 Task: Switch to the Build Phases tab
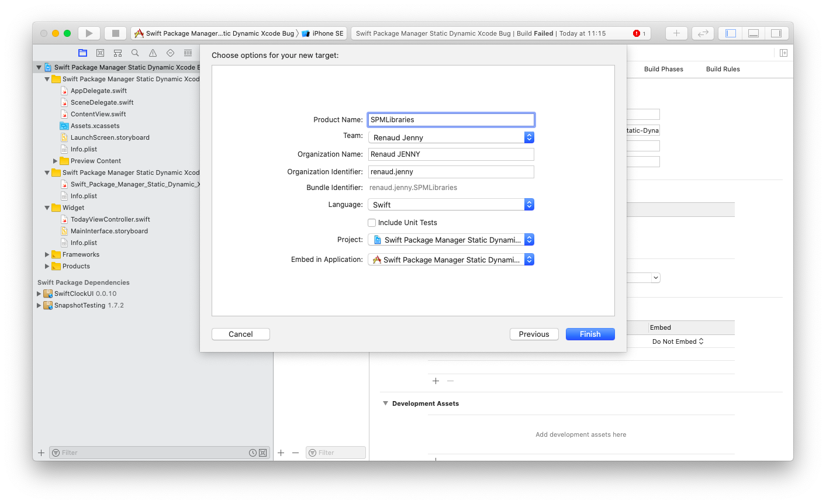tap(663, 69)
